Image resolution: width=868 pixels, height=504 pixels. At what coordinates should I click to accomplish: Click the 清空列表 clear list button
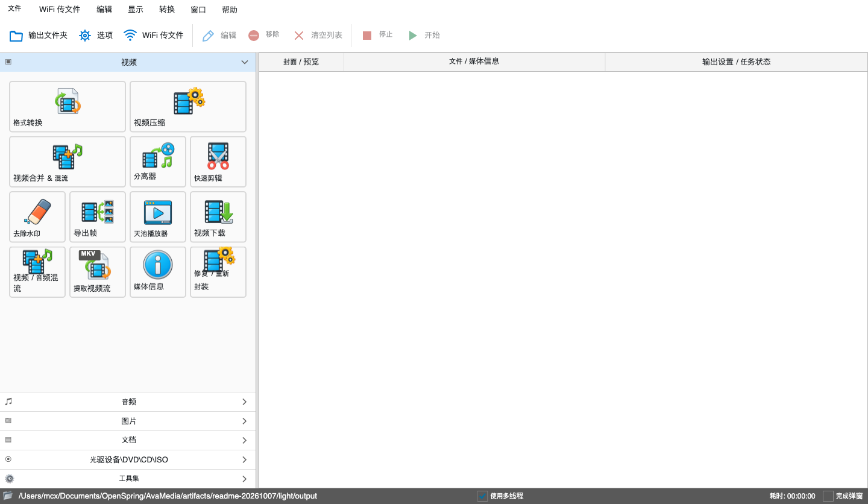(x=318, y=36)
